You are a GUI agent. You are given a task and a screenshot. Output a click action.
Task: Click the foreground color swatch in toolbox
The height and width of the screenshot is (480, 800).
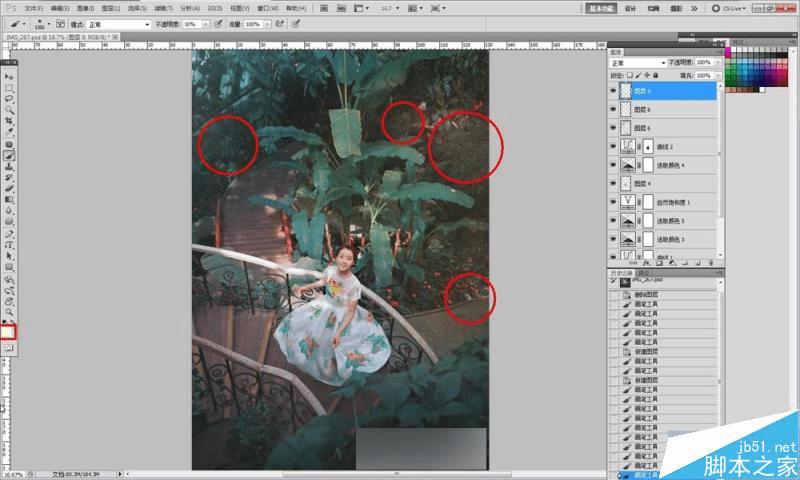pos(8,330)
